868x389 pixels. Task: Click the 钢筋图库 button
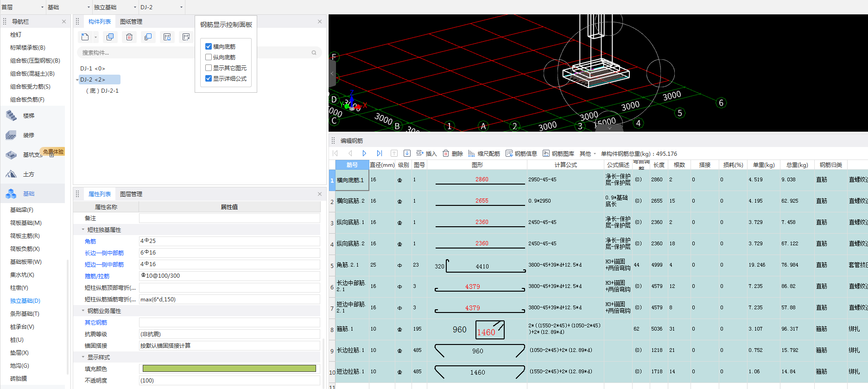coord(558,153)
